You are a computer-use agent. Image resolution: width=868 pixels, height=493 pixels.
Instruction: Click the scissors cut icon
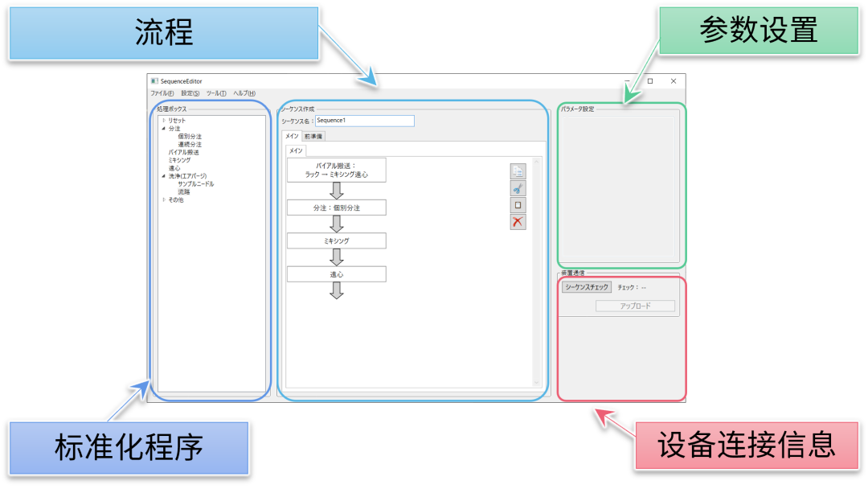[x=518, y=188]
